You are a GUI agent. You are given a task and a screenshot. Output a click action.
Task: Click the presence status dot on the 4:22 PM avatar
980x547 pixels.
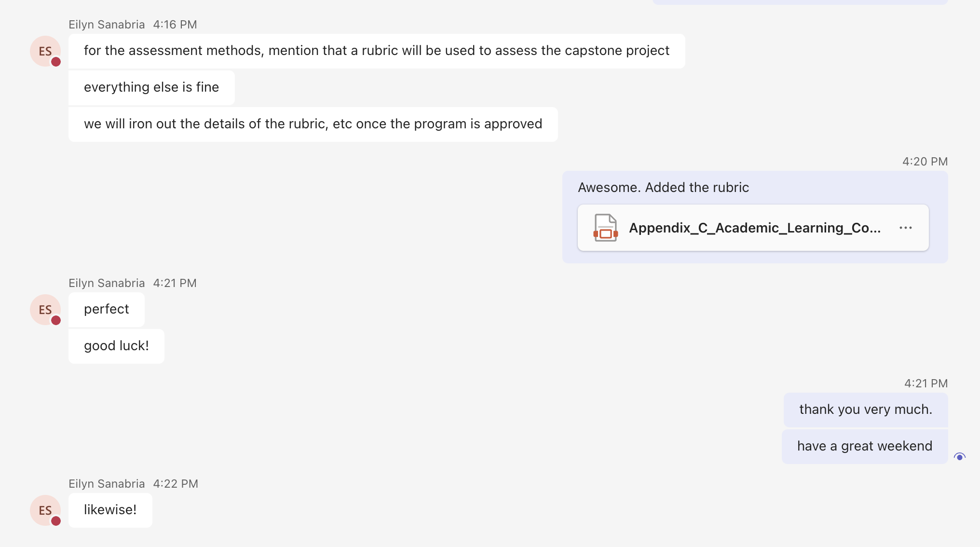coord(56,521)
